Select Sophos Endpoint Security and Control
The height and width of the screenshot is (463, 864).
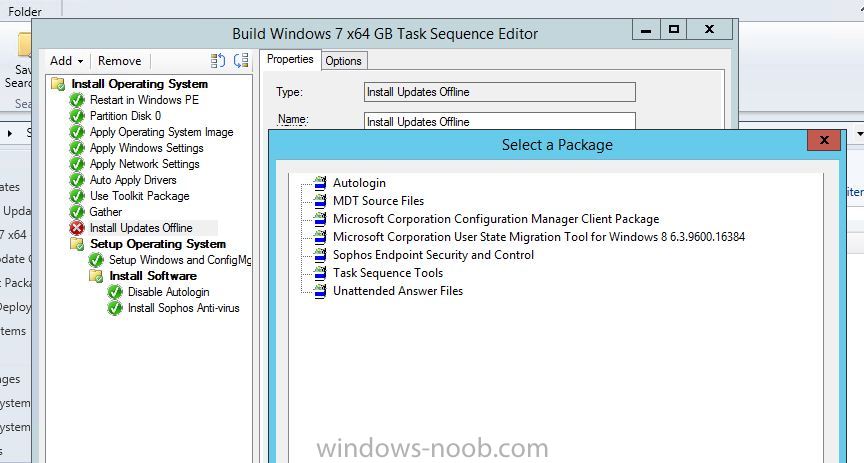pyautogui.click(x=434, y=255)
